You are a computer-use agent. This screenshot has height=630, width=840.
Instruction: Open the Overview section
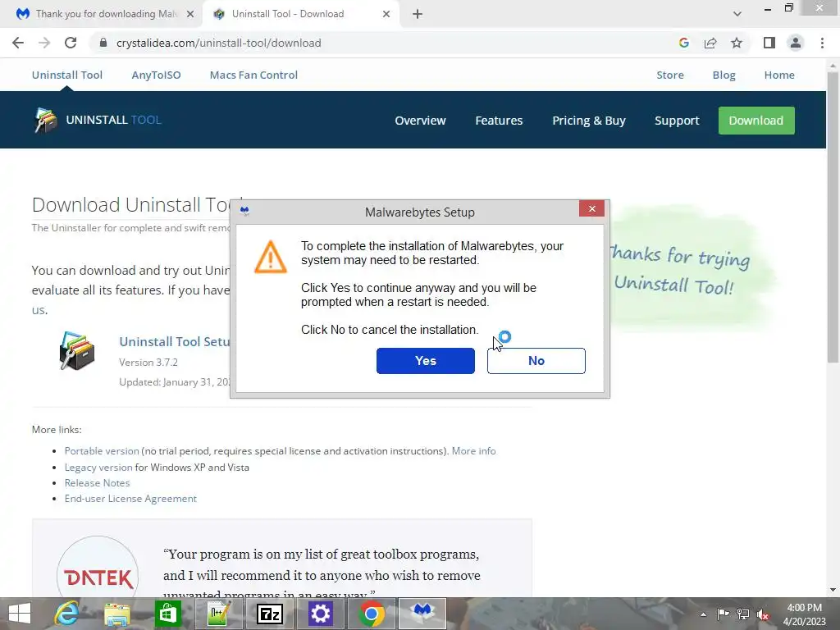click(420, 121)
